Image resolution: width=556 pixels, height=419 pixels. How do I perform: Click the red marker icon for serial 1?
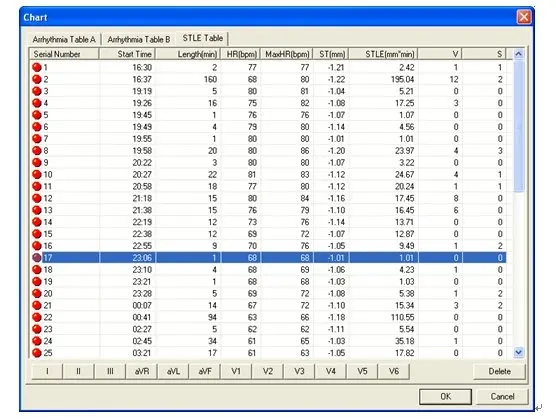(37, 67)
